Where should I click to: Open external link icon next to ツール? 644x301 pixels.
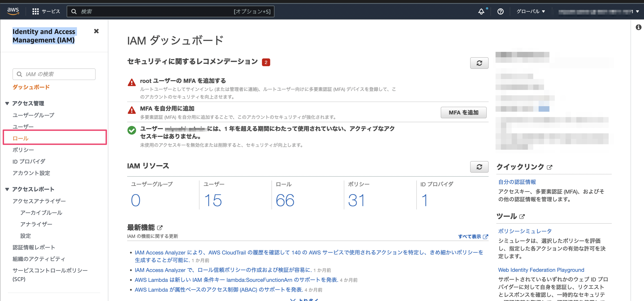pyautogui.click(x=522, y=217)
